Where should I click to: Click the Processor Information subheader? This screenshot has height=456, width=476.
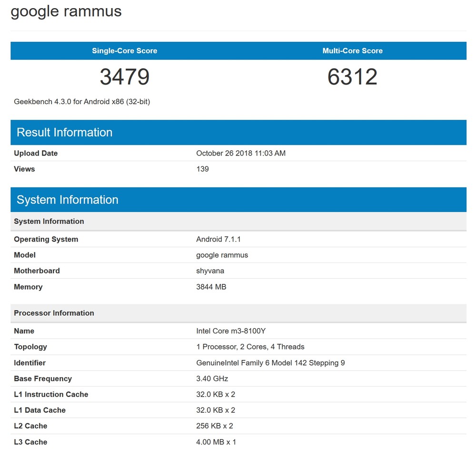54,313
